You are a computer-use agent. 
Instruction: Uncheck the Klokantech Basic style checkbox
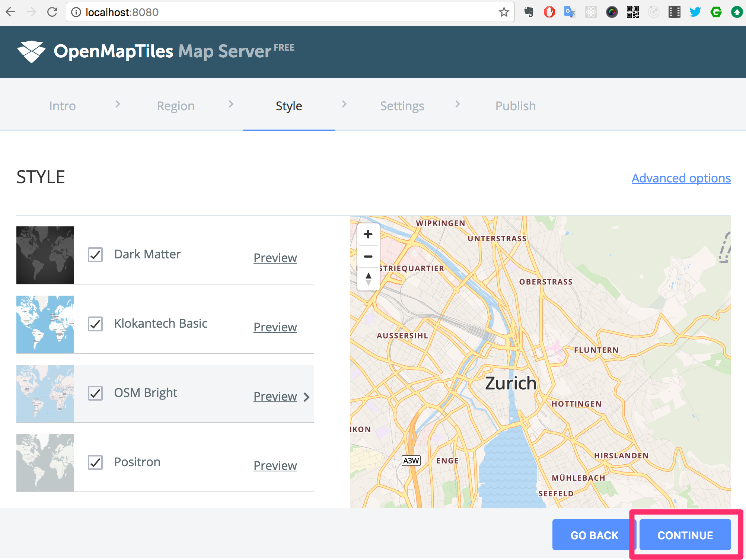tap(95, 324)
